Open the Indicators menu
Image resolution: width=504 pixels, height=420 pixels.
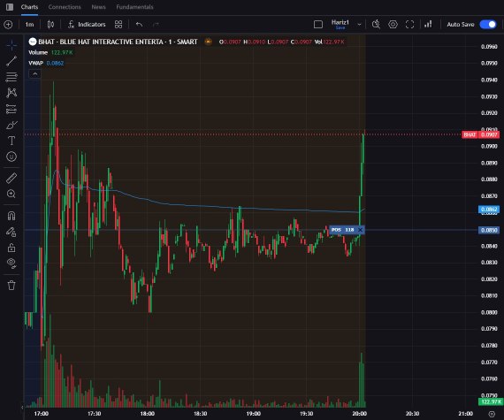pyautogui.click(x=87, y=25)
